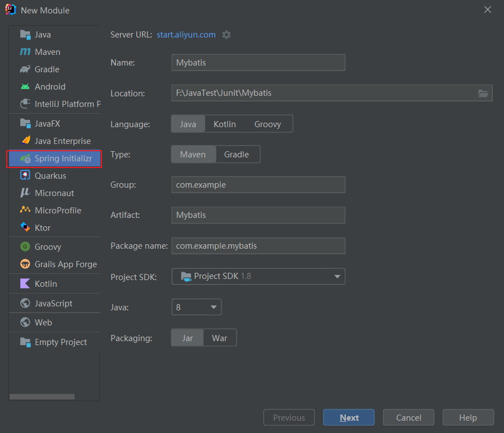Switch language to Kotlin

[224, 124]
